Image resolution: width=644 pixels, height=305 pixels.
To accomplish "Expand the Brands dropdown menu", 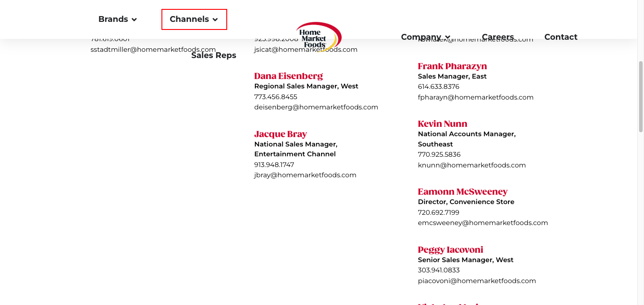I will pos(117,19).
